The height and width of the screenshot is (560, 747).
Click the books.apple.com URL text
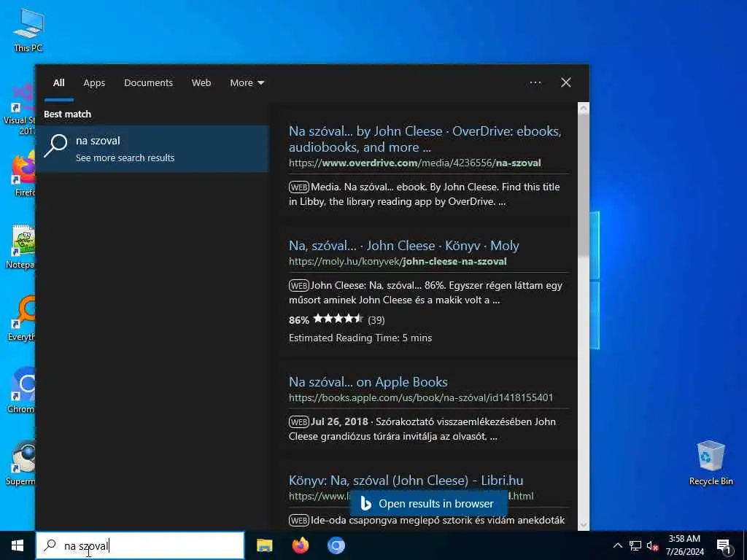pos(421,397)
